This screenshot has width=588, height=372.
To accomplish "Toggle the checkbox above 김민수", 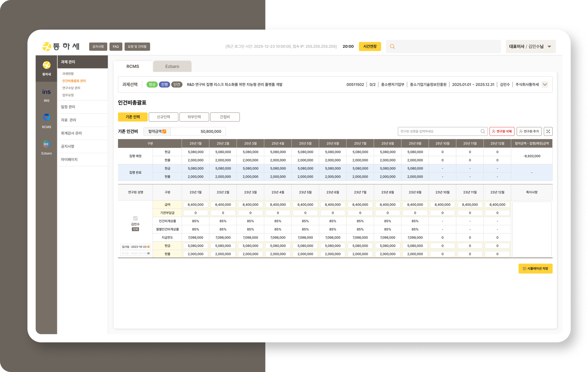I will pyautogui.click(x=135, y=218).
